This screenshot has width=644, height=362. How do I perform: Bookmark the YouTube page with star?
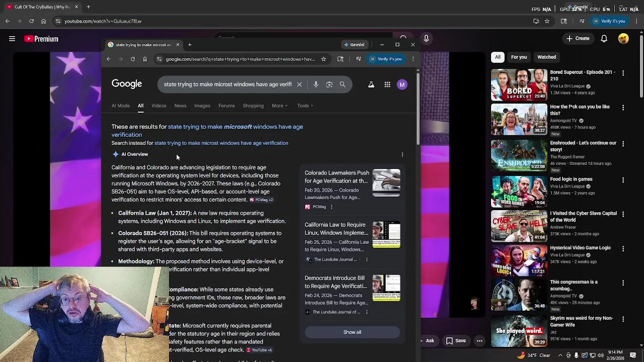tap(547, 21)
